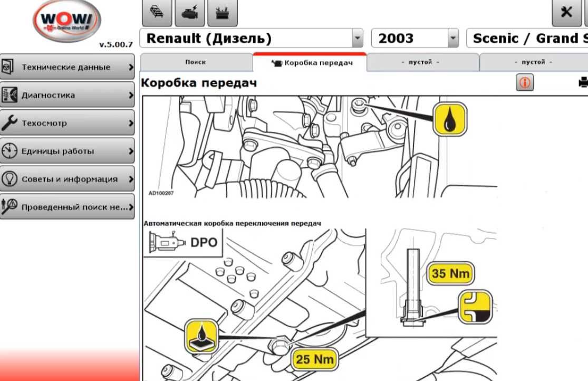Screen dimensions: 588x381
Task: Click the 2003 year field text
Action: (x=396, y=38)
